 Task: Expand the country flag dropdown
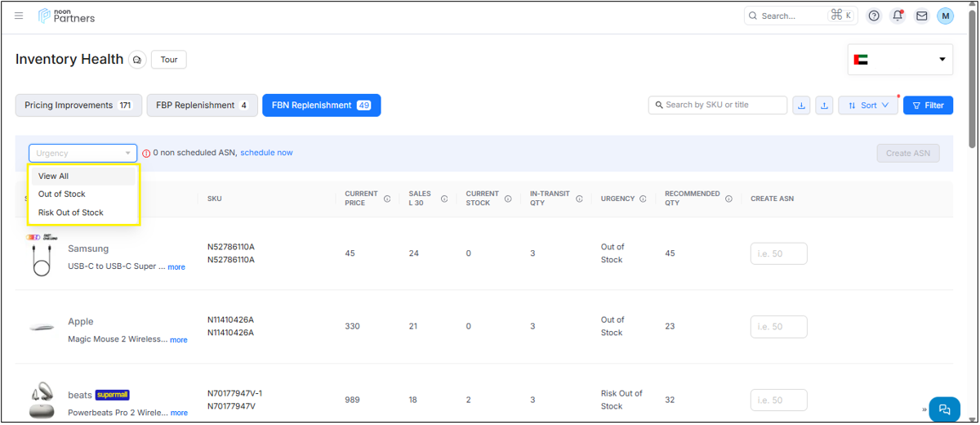point(900,60)
